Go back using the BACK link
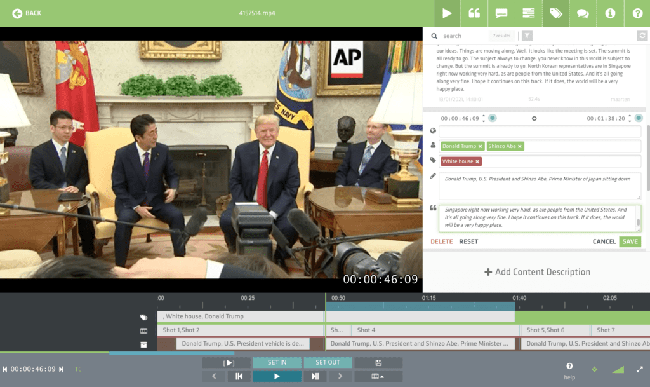 (27, 13)
